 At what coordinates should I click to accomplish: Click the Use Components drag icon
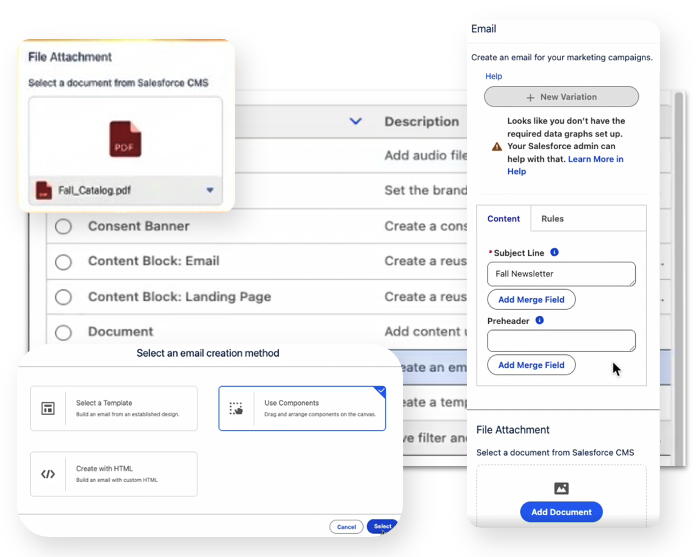coord(236,408)
